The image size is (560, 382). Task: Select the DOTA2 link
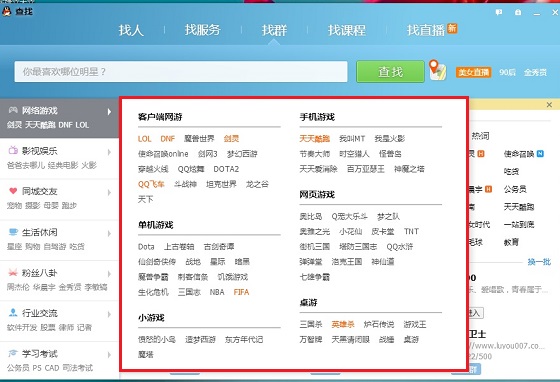[x=226, y=169]
